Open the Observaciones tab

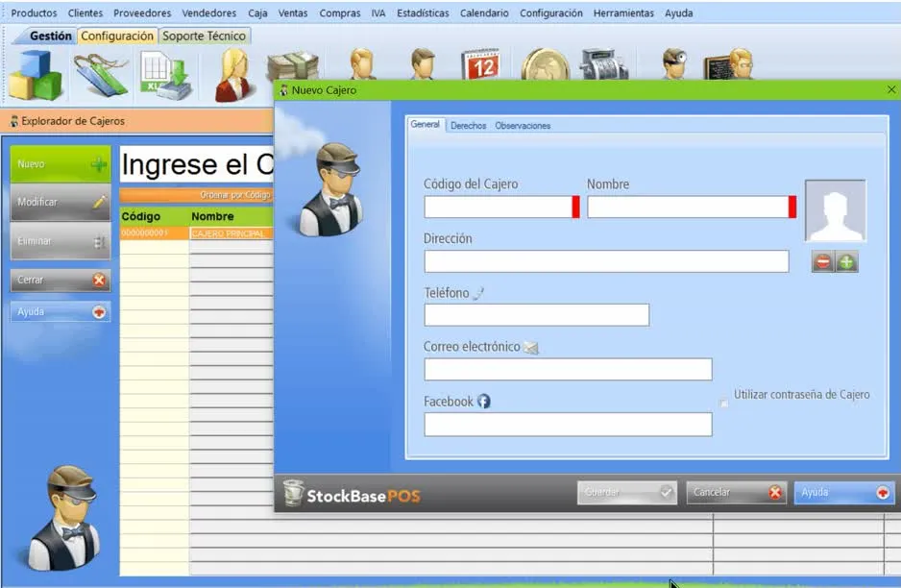click(x=523, y=125)
